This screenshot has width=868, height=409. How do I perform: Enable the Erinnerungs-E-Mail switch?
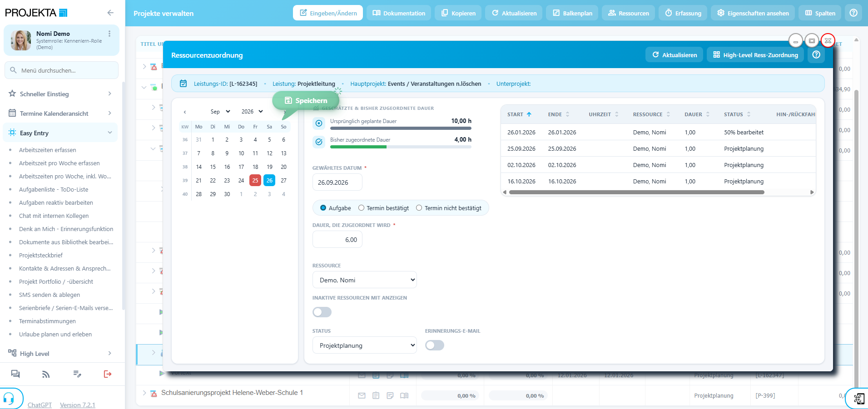[x=435, y=345]
